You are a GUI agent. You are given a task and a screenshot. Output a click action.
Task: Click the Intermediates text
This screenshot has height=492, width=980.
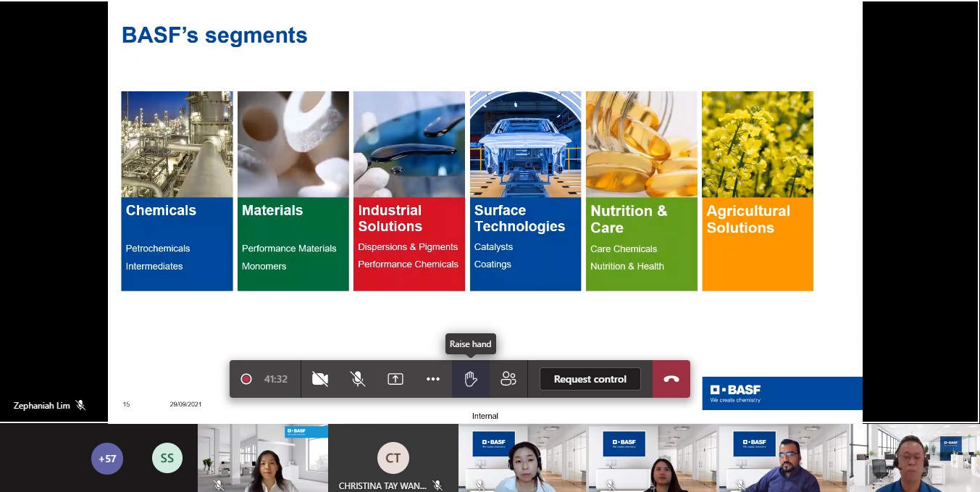154,266
